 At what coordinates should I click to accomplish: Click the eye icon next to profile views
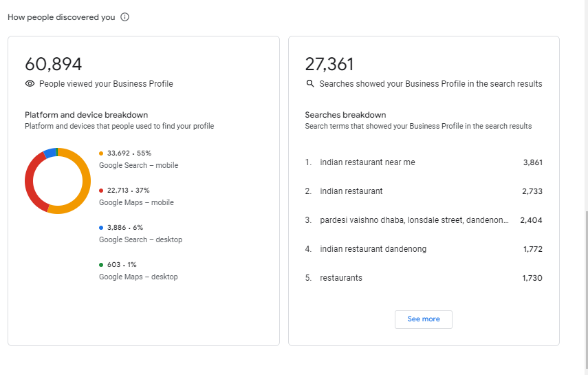(30, 84)
